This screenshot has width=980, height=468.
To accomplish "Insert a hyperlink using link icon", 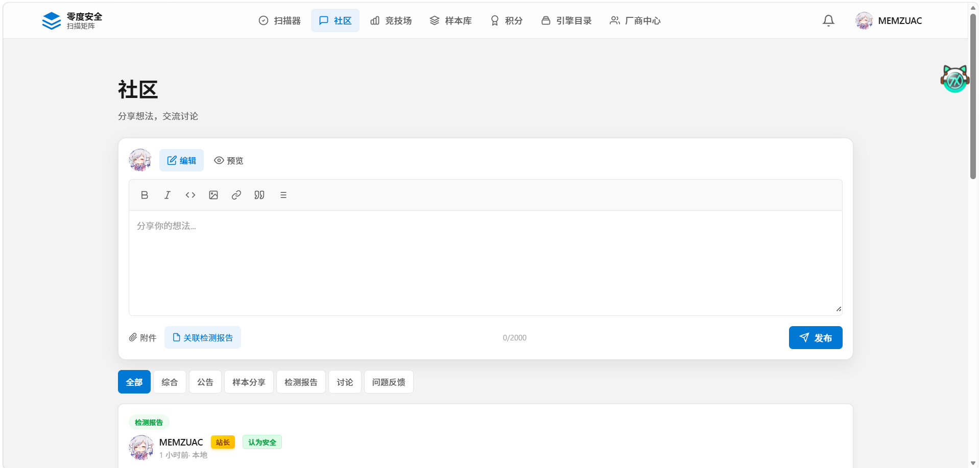I will pos(236,195).
